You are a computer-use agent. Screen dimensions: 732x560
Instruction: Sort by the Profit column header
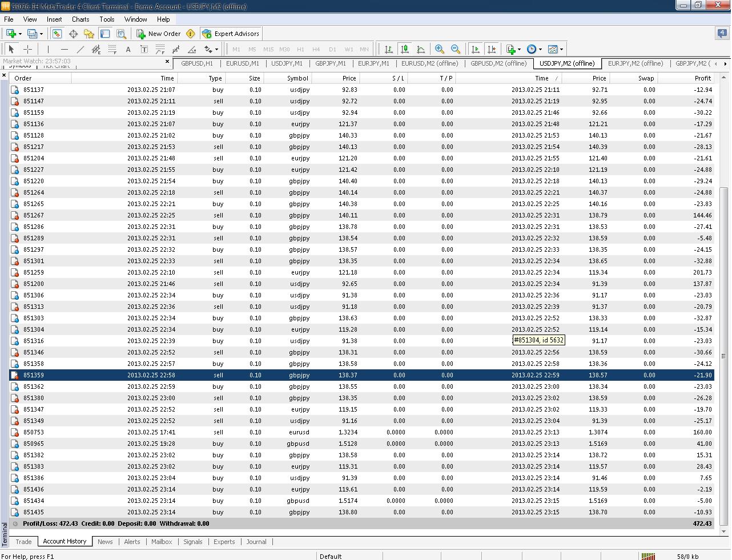pyautogui.click(x=685, y=78)
